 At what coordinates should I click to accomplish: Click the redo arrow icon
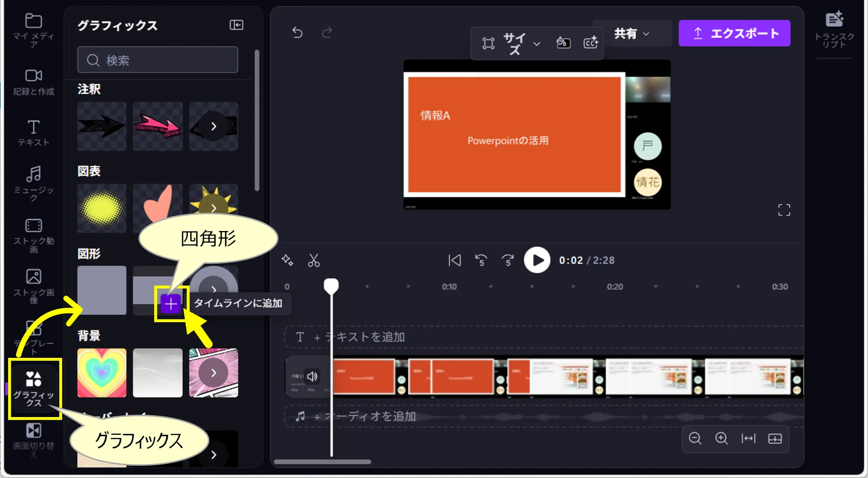327,33
